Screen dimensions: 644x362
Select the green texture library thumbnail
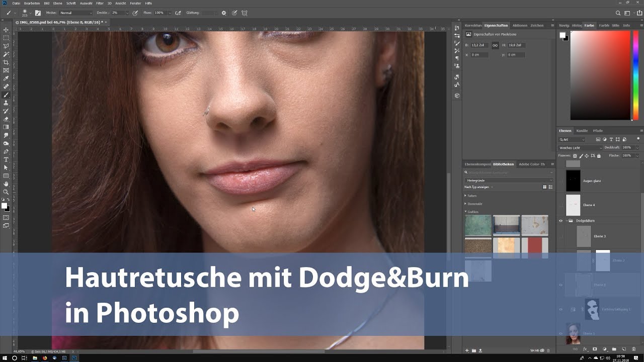pyautogui.click(x=478, y=225)
